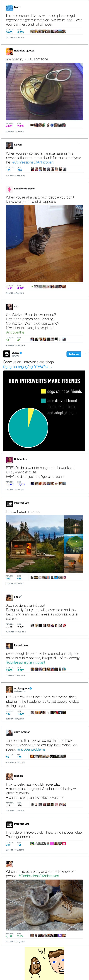Screen dimensions: 89x980
Task: Open the kitten on wooden floor photo
Action: click(45, 243)
